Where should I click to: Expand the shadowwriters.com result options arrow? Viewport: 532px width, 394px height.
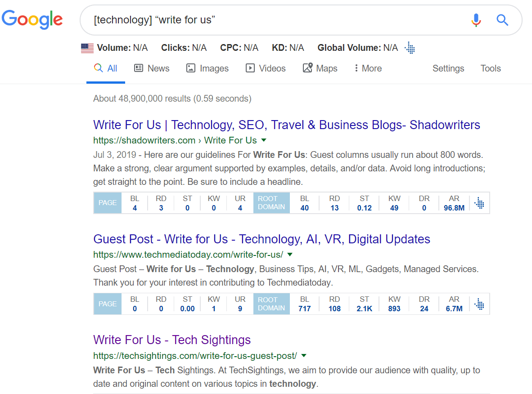pos(264,140)
